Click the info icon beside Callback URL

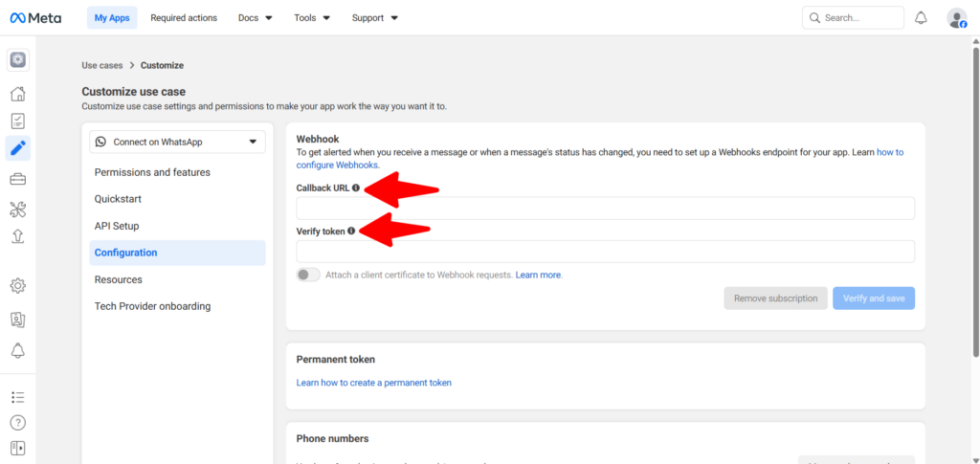click(x=356, y=188)
